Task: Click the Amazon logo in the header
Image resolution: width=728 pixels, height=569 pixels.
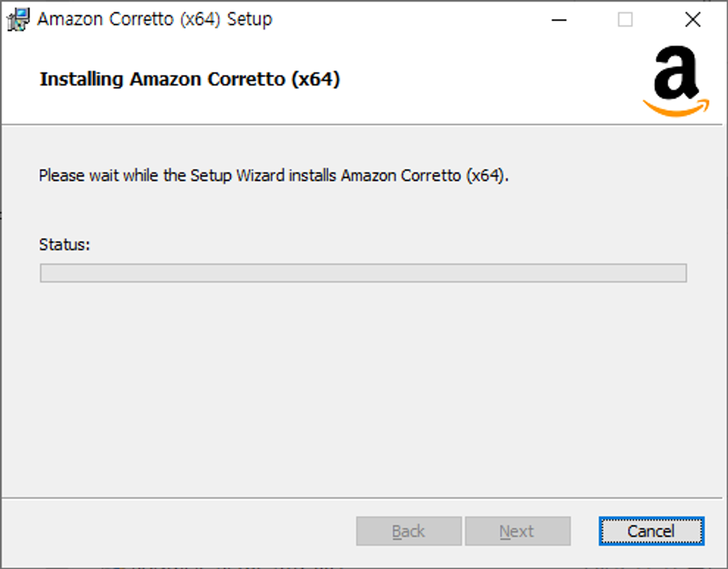Action: pos(675,81)
